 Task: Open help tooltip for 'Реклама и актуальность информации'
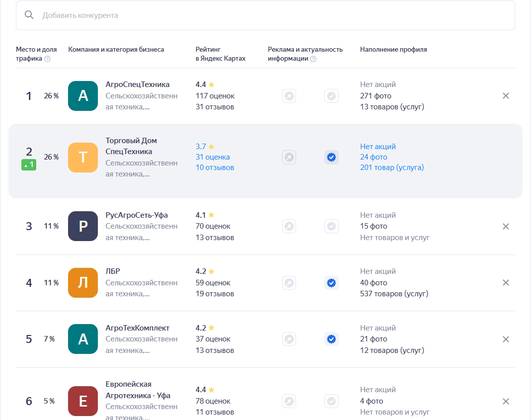point(313,59)
